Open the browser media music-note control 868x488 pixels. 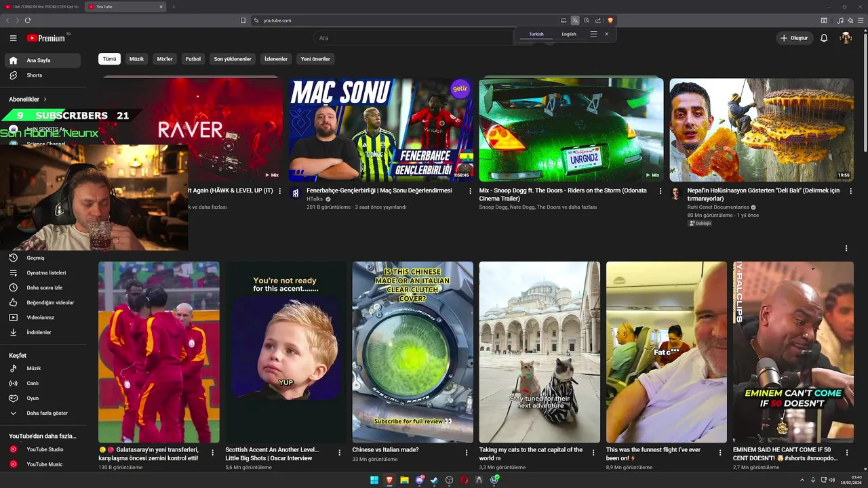[x=841, y=20]
